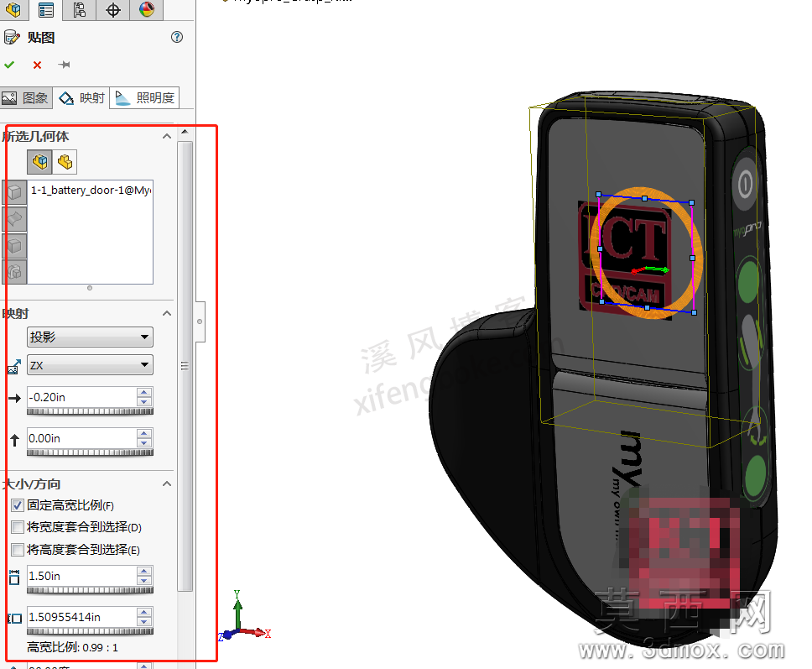Click the property panel vertical scrollbar
This screenshot has width=812, height=669.
point(185,366)
